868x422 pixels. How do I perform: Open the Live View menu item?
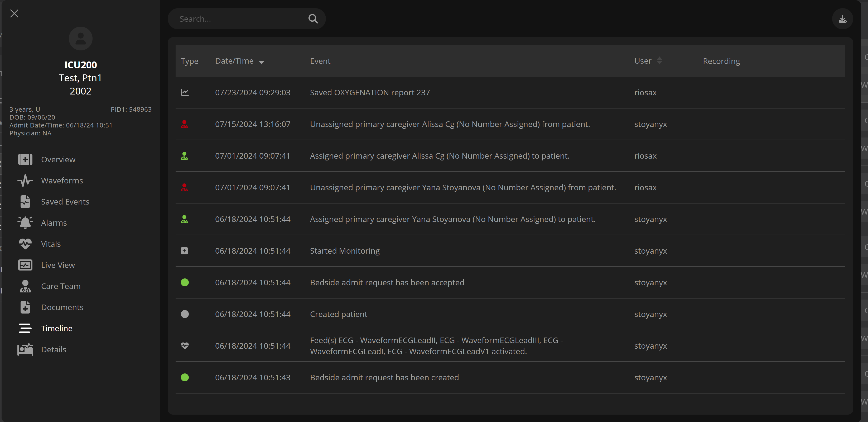58,265
